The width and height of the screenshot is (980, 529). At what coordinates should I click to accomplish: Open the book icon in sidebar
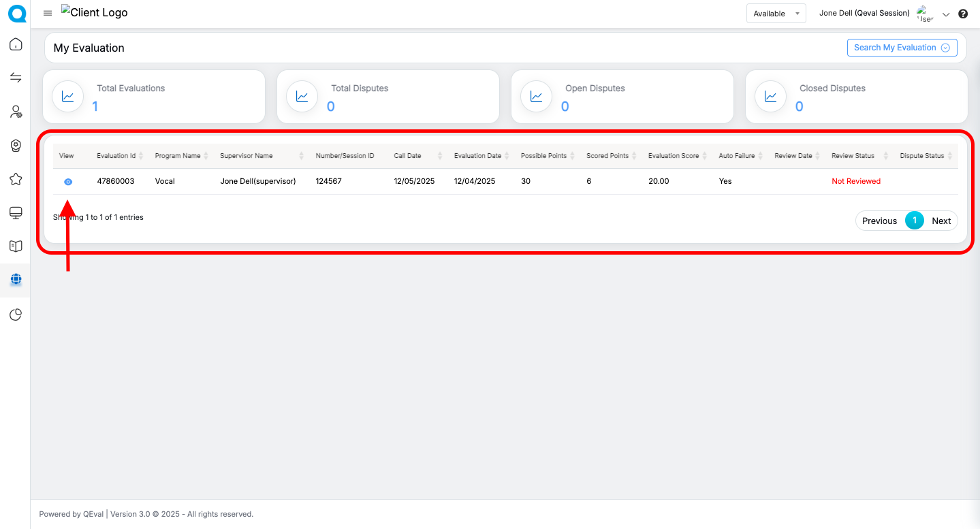coord(16,246)
